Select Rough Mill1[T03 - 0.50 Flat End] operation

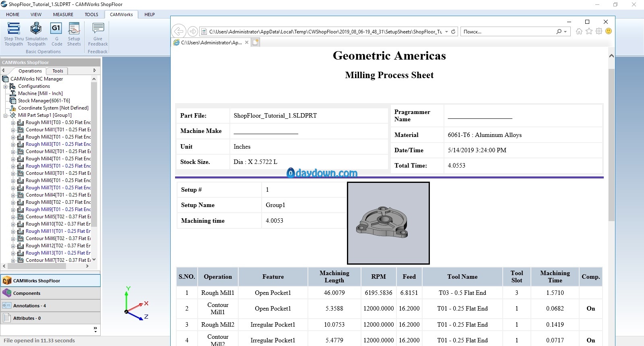tap(58, 122)
